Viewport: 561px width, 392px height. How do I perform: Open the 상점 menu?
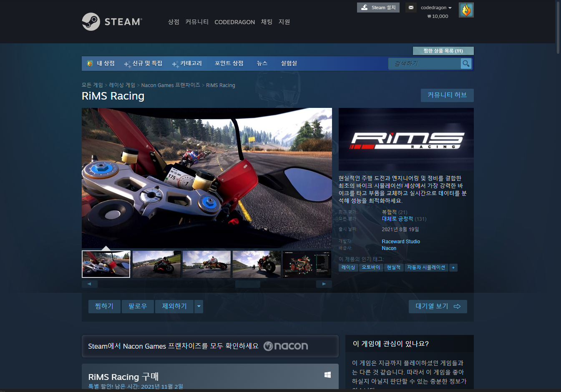[174, 22]
